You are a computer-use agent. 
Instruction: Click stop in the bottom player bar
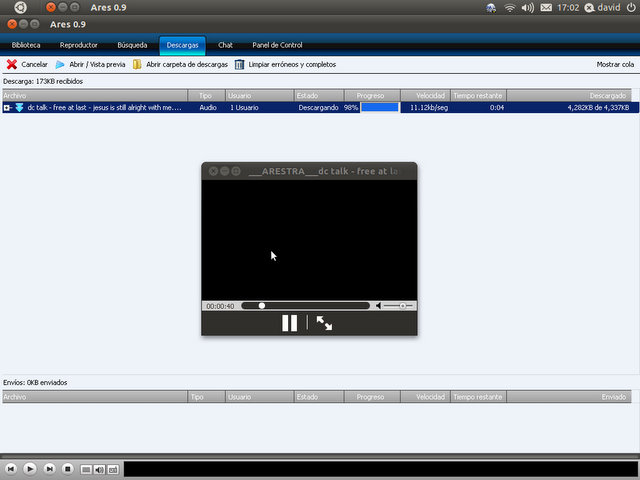click(x=68, y=469)
